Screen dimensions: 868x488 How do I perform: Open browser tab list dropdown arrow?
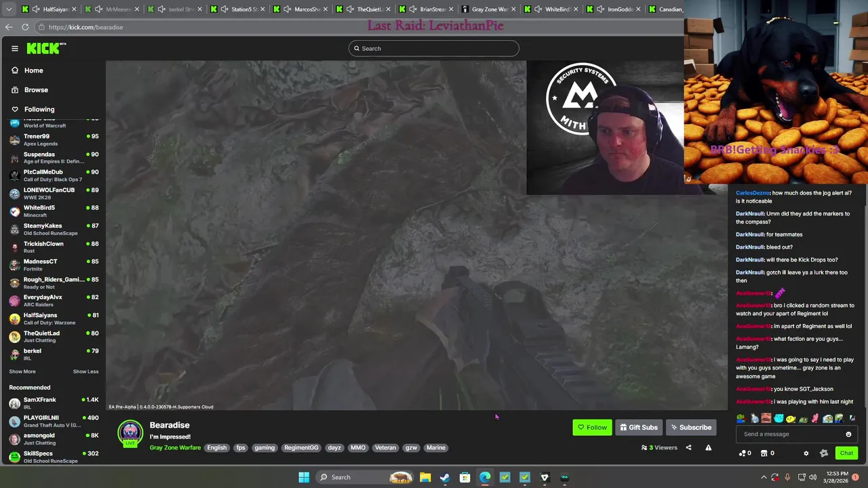coord(9,9)
